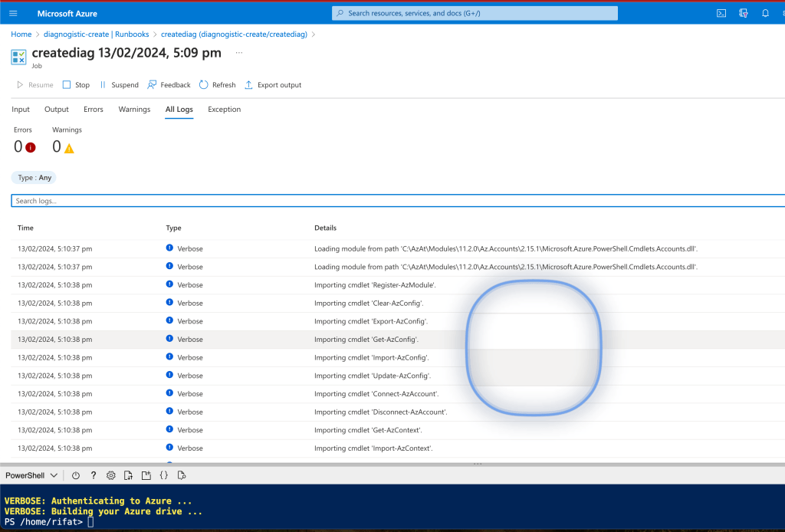The width and height of the screenshot is (785, 532).
Task: Open Cloud Shell settings gear
Action: point(110,475)
